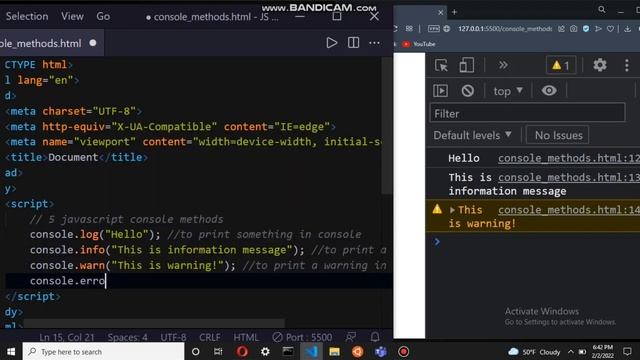Open the orange app on the taskbar
This screenshot has width=640, height=360.
pos(358,351)
